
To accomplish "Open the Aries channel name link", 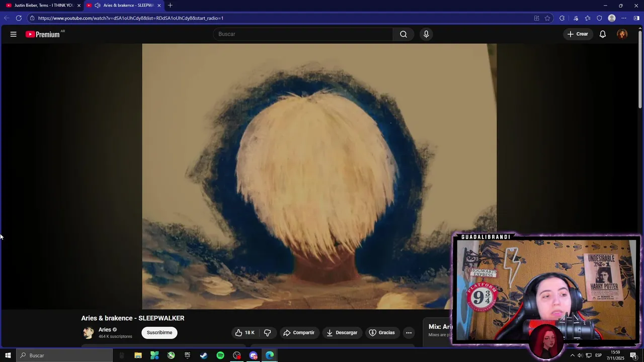I will 105,330.
